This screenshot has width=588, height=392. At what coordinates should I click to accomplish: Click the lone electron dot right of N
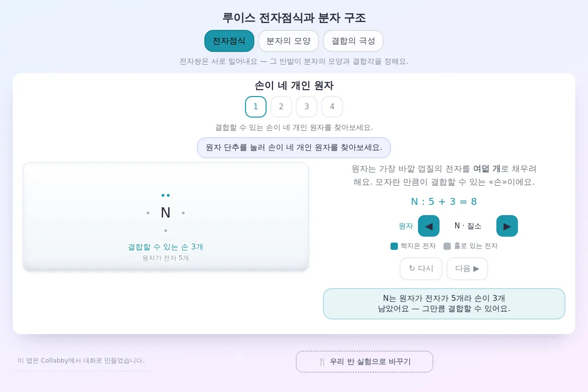click(183, 213)
